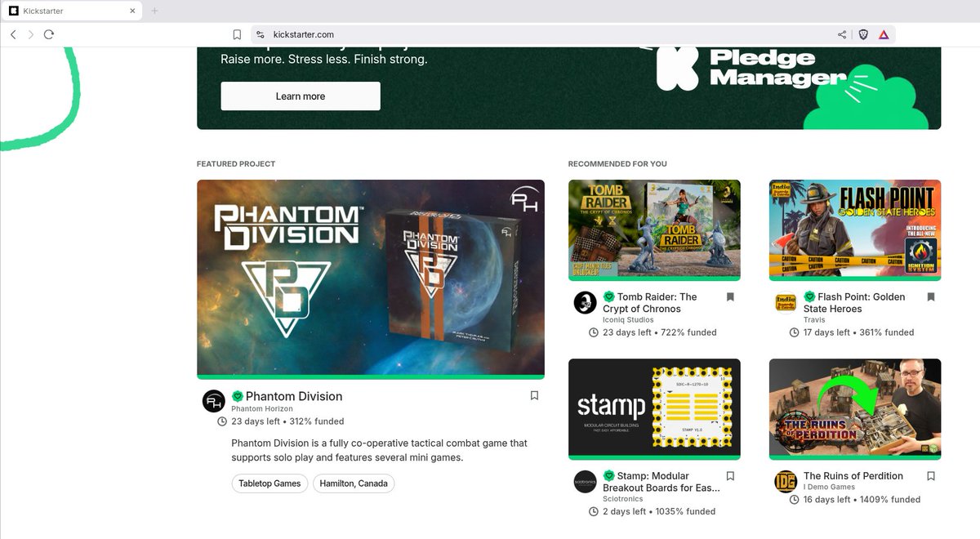This screenshot has height=539, width=980.
Task: Click the address bar bookmark icon
Action: (237, 34)
